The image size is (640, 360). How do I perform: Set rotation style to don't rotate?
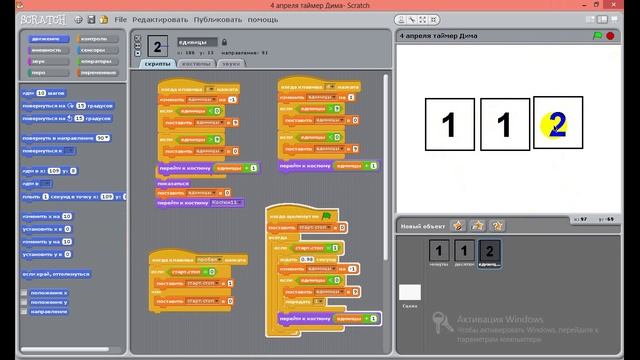(x=138, y=53)
